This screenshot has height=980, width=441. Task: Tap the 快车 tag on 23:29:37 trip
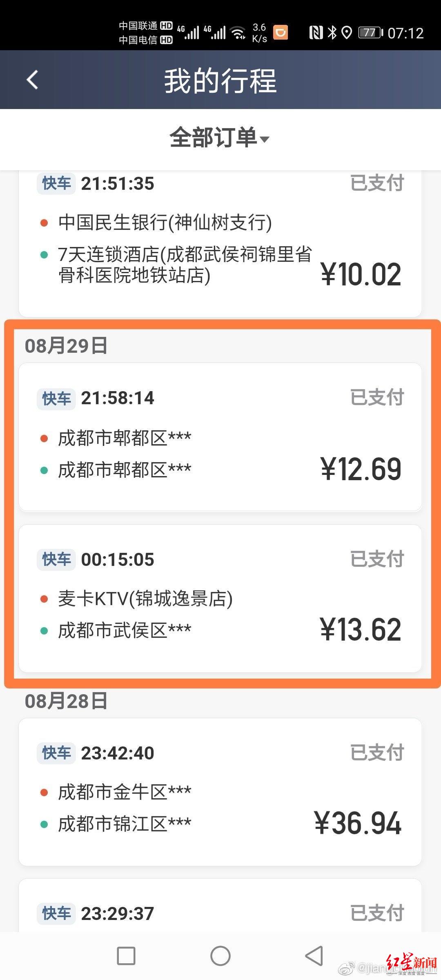(56, 914)
